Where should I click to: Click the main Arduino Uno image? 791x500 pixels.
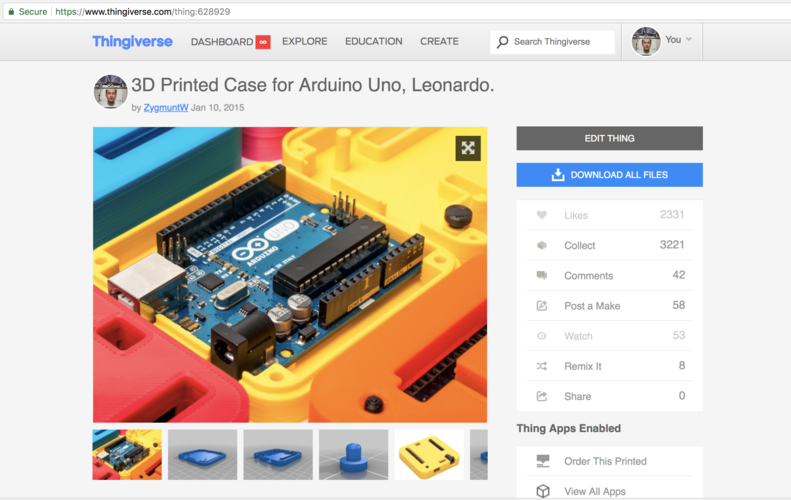[x=290, y=275]
